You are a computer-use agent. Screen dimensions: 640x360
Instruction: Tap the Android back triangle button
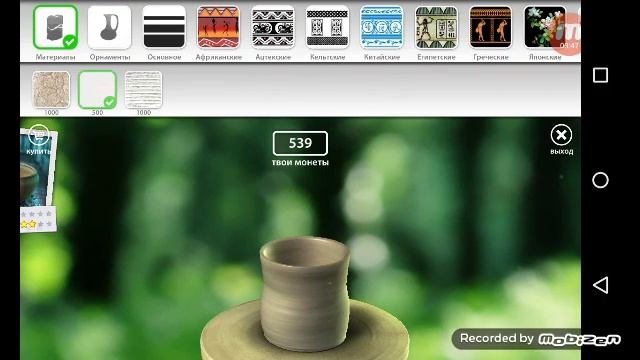[x=600, y=285]
